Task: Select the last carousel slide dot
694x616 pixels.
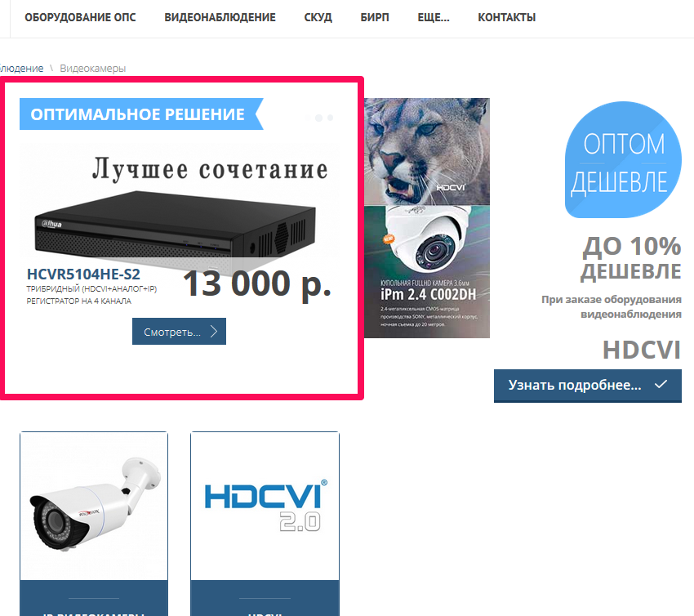Action: (x=330, y=118)
